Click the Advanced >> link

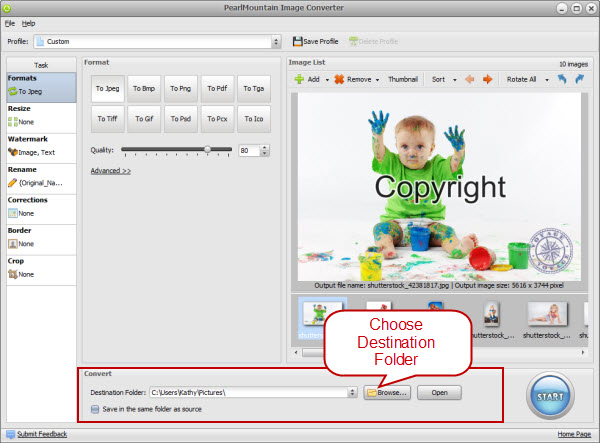tap(110, 171)
